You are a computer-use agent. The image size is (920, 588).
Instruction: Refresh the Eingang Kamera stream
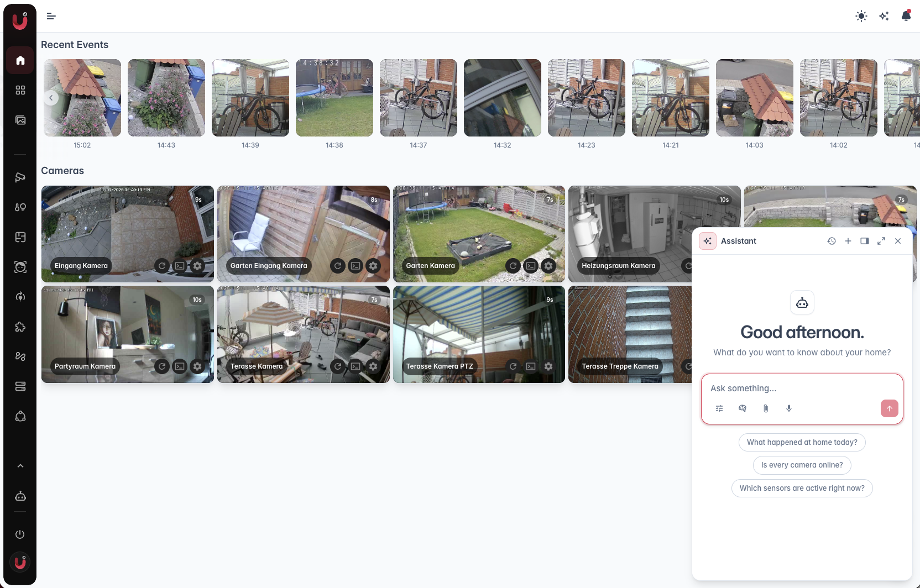pyautogui.click(x=162, y=266)
